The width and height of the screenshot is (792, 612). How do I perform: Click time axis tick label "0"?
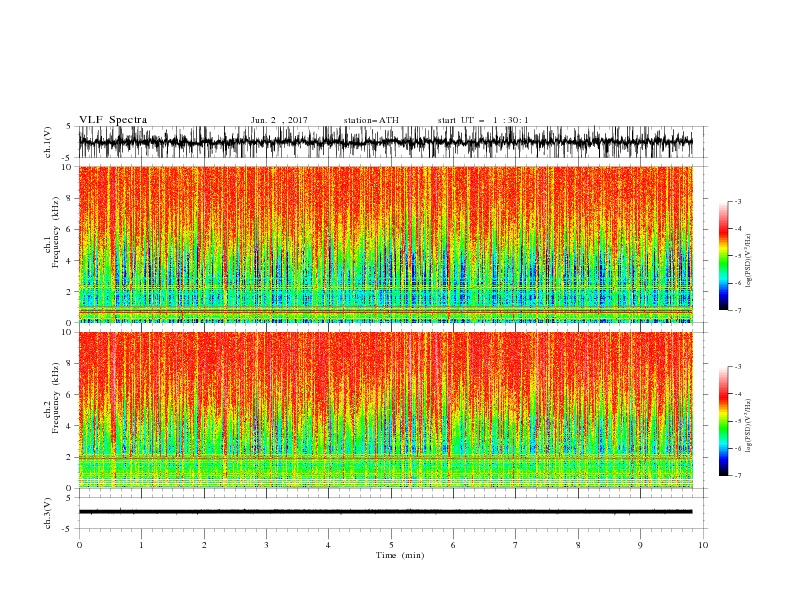[79, 545]
